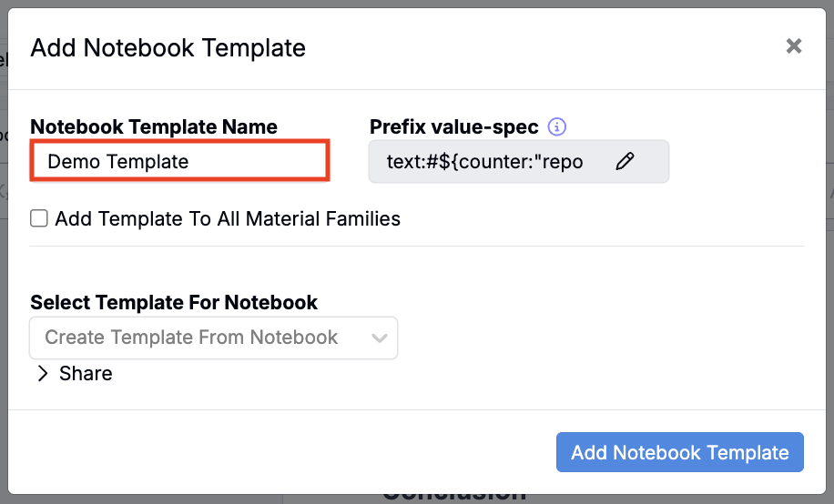The height and width of the screenshot is (504, 834).
Task: Close the Add Notebook Template dialog
Action: click(794, 46)
